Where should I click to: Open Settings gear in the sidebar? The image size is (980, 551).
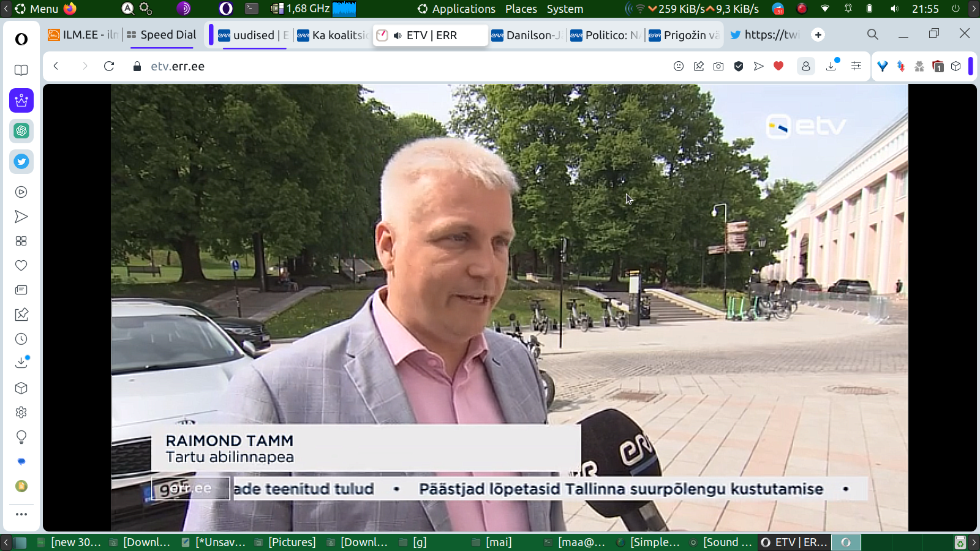21,413
